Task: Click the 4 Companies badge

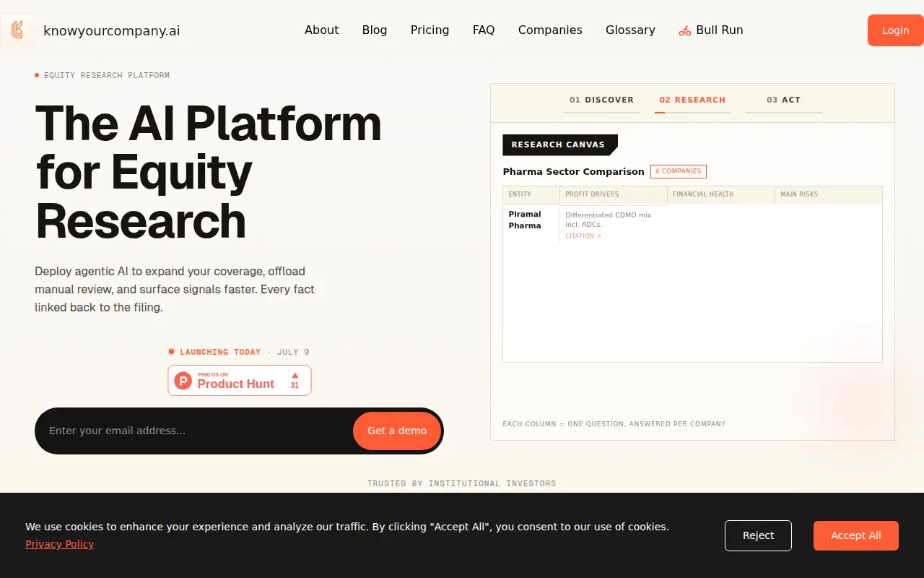Action: point(679,171)
